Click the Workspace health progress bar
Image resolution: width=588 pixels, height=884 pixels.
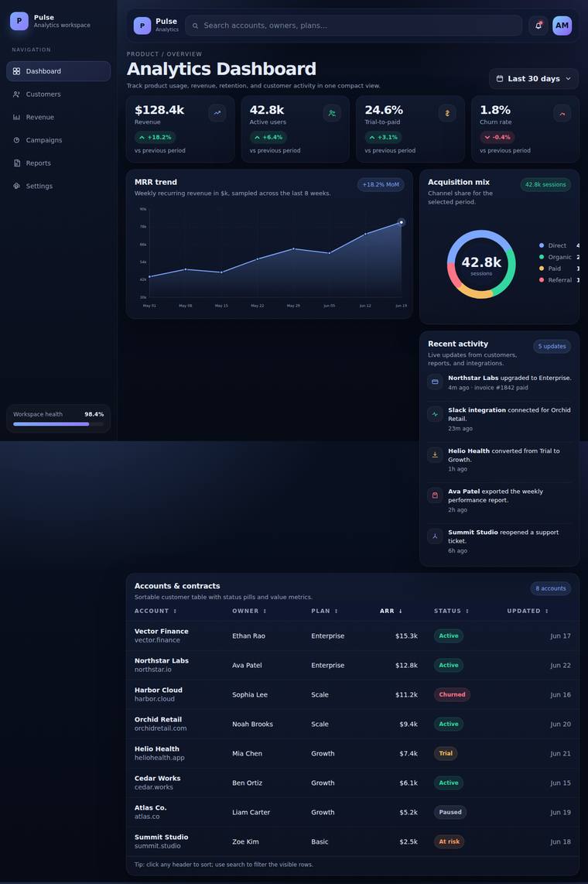pos(59,424)
